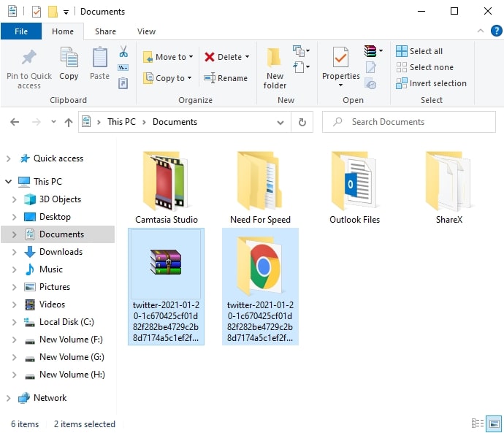Image resolution: width=504 pixels, height=433 pixels.
Task: Open Network in the sidebar
Action: coord(50,398)
